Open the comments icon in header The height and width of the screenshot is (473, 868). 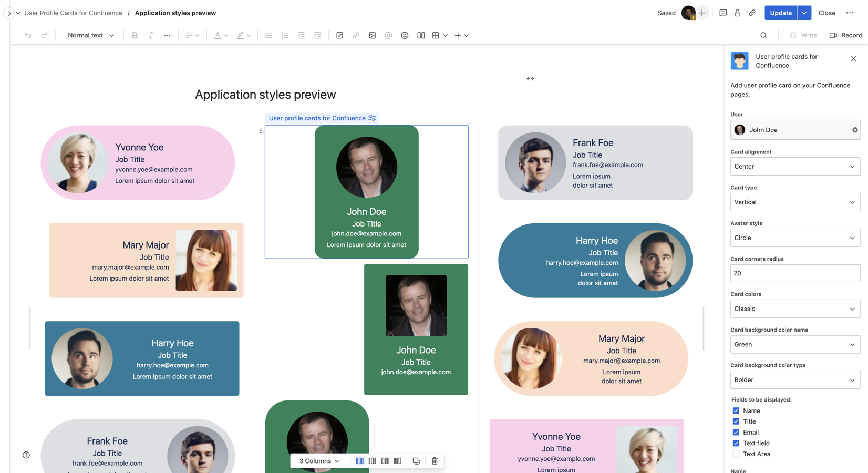723,13
